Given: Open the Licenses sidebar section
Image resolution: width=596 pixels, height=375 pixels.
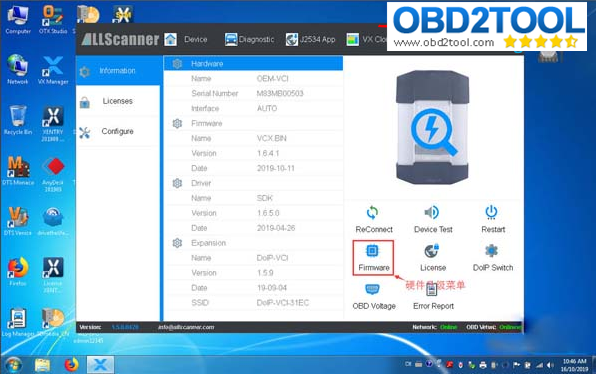Looking at the screenshot, I should pyautogui.click(x=117, y=101).
